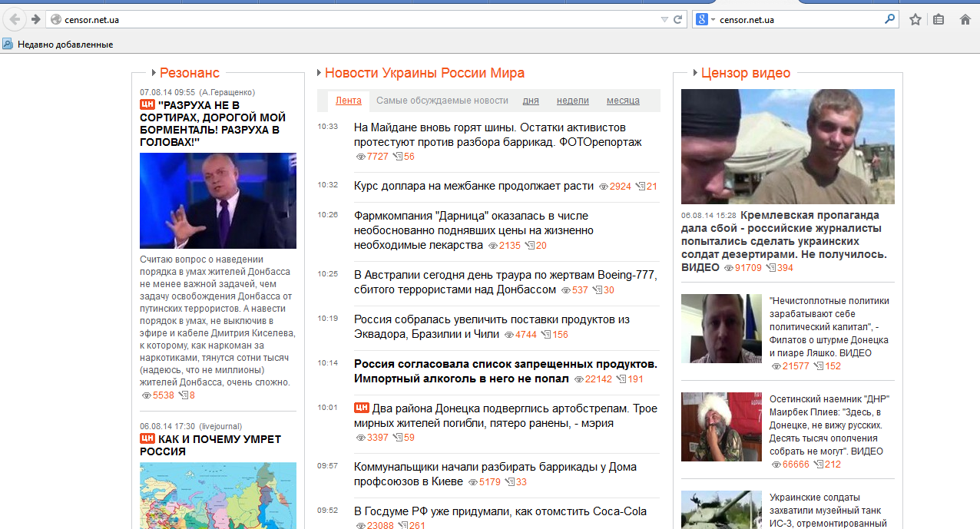The image size is (980, 529).
Task: Select the 'месяца' filter tab
Action: 623,101
